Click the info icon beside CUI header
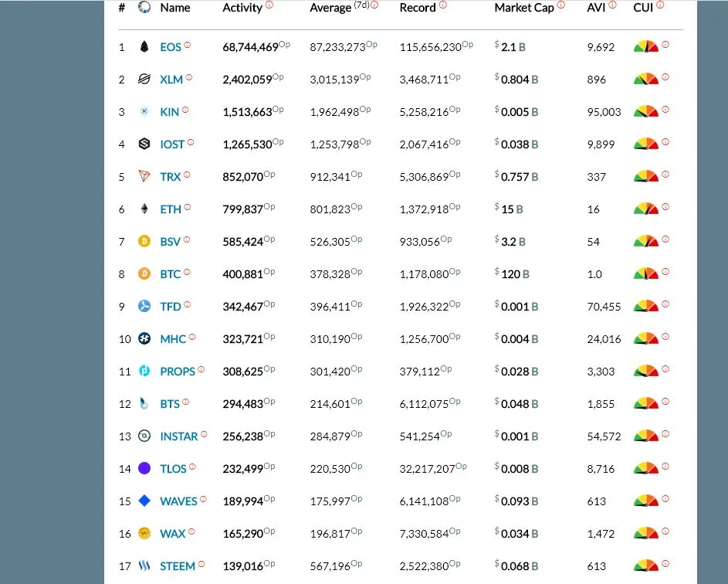 point(660,5)
